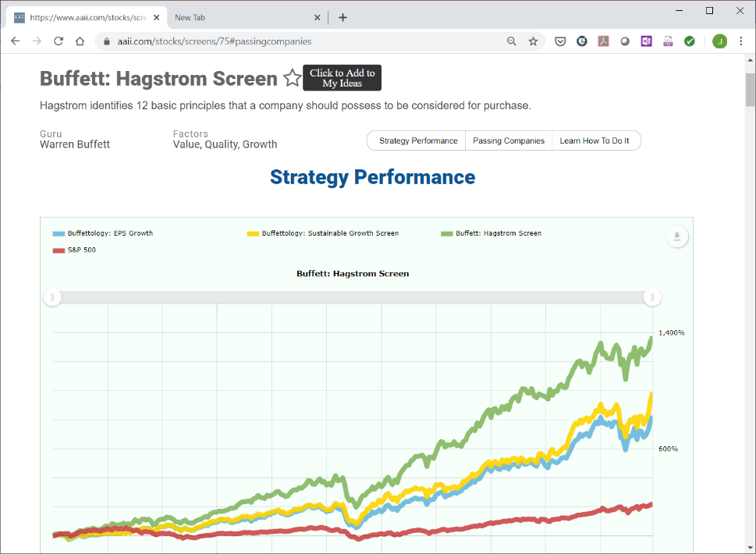Click the star icon beside Hagstrom Screen title
756x554 pixels.
tap(292, 77)
